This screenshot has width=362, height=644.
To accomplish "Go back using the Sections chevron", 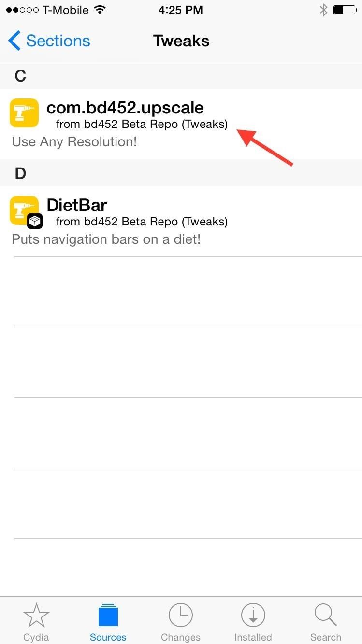I will point(14,41).
